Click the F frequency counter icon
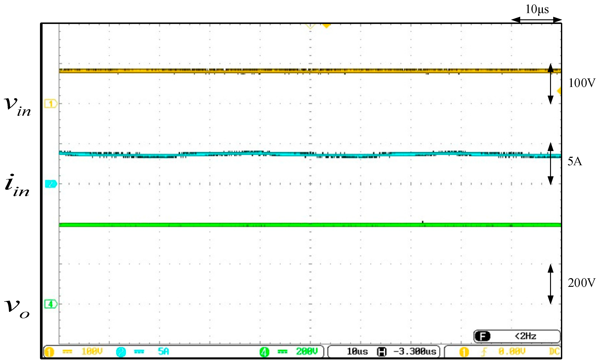600x364 pixels. [x=482, y=336]
